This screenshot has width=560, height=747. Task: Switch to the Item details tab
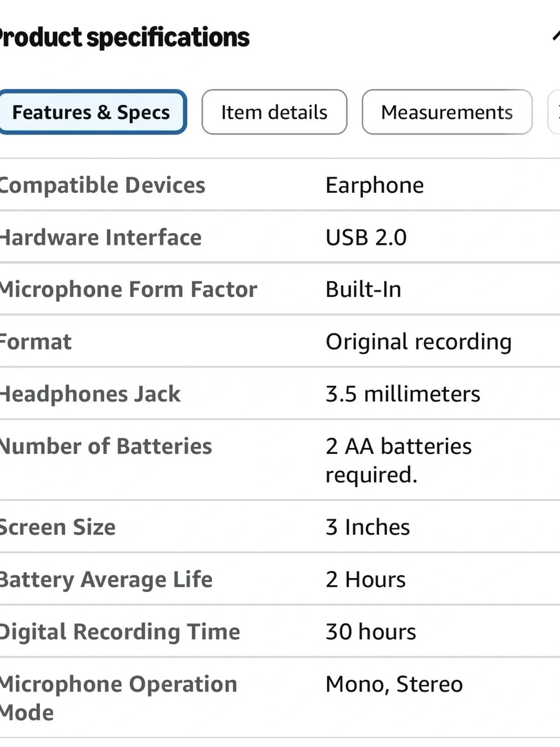pyautogui.click(x=274, y=112)
